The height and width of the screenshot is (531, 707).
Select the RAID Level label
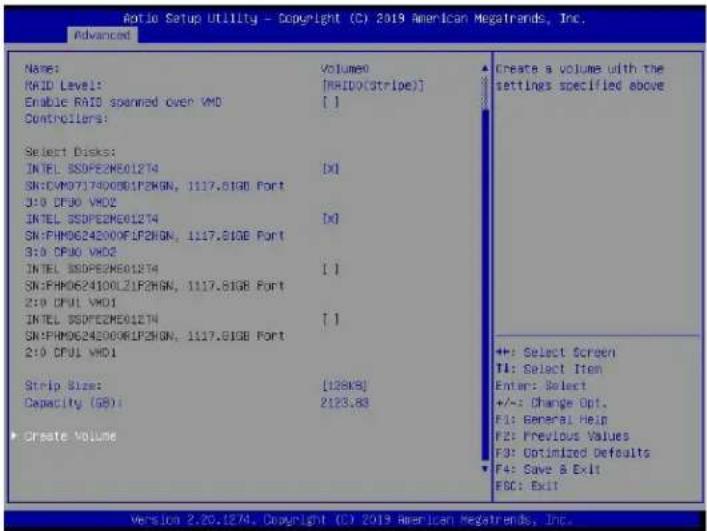(x=64, y=85)
